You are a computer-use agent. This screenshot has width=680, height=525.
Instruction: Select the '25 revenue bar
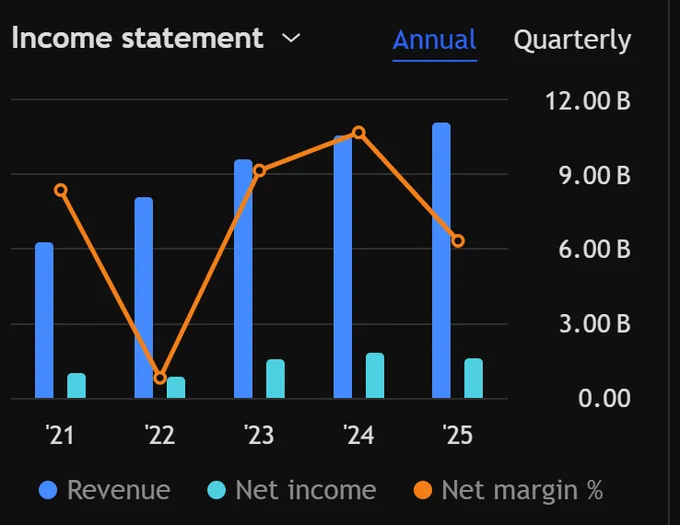[441, 260]
